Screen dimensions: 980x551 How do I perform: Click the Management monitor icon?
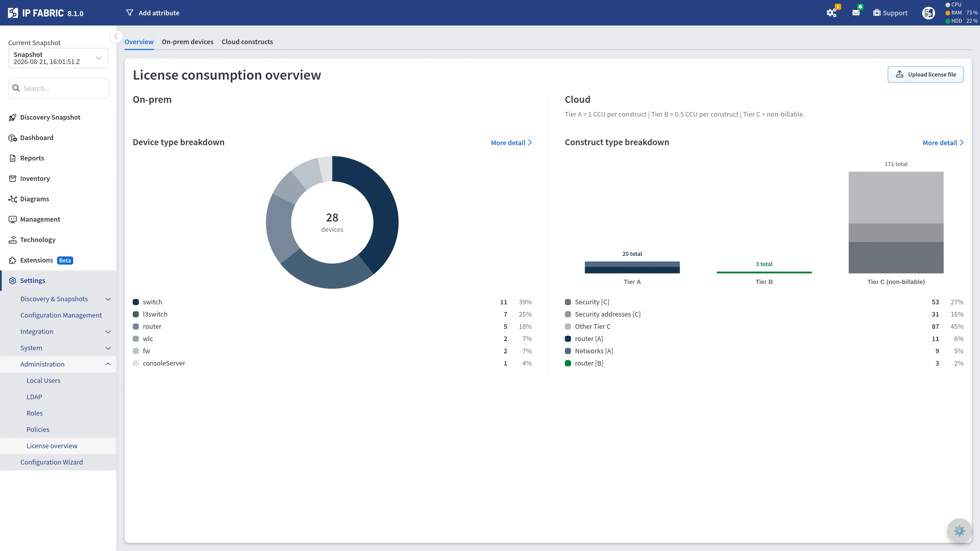[x=13, y=219]
